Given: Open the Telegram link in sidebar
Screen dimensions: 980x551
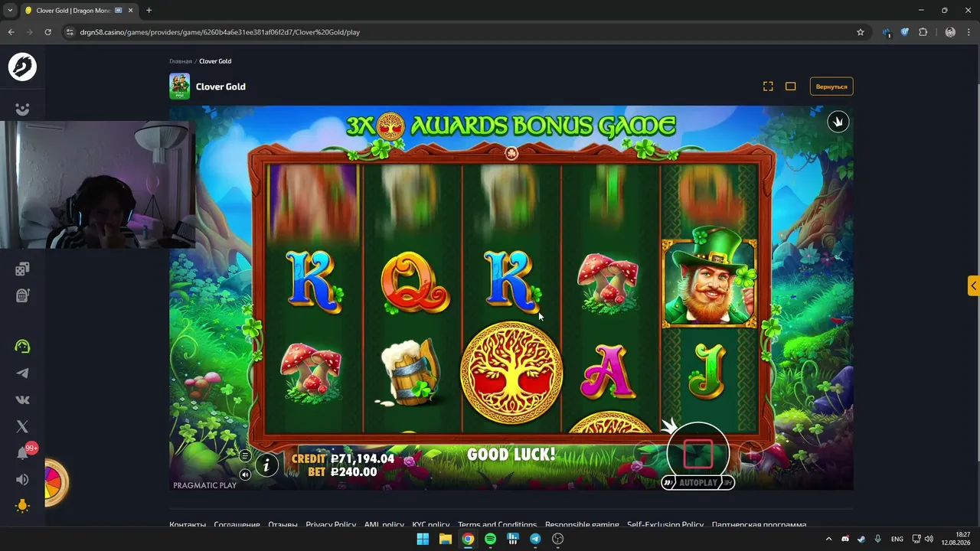Looking at the screenshot, I should [22, 373].
